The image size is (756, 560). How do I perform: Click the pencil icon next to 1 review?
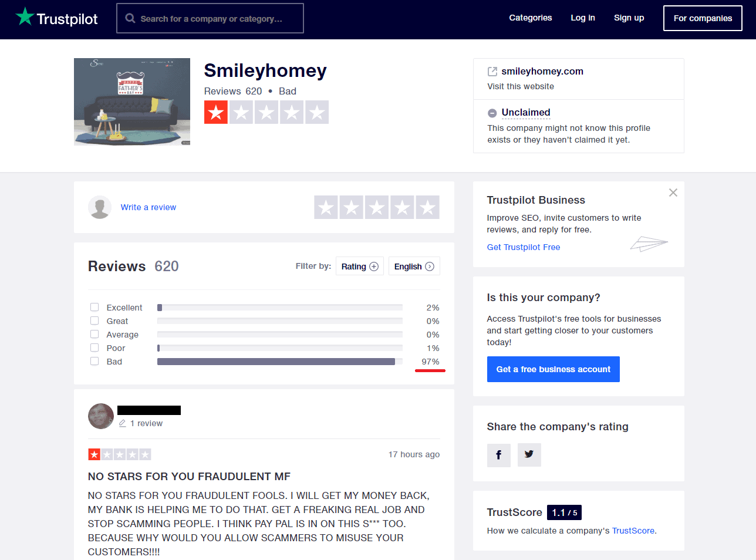[123, 423]
